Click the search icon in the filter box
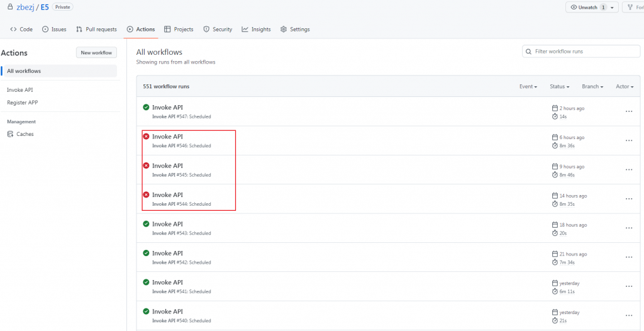Screen dimensions: 644x331 [529, 52]
